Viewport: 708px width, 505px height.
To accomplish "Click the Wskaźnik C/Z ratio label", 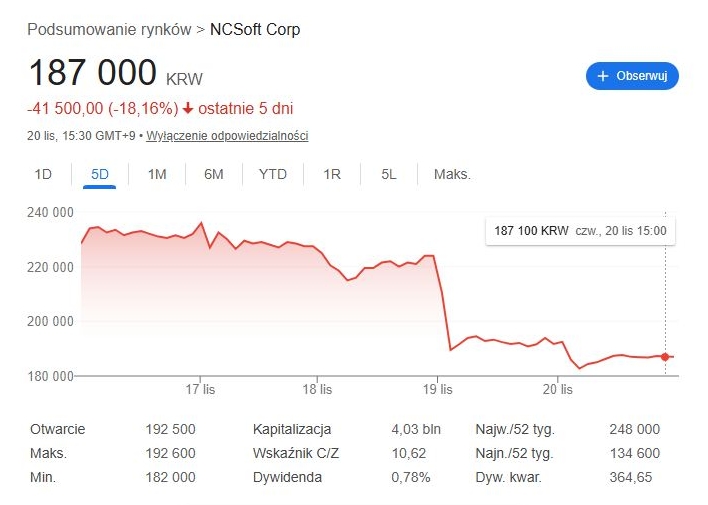I will 297,453.
